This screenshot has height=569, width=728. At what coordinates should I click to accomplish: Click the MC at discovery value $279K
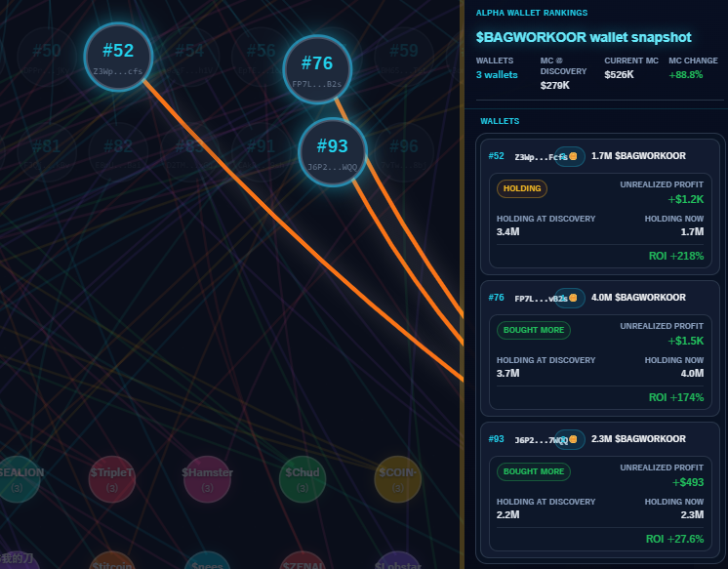[555, 86]
